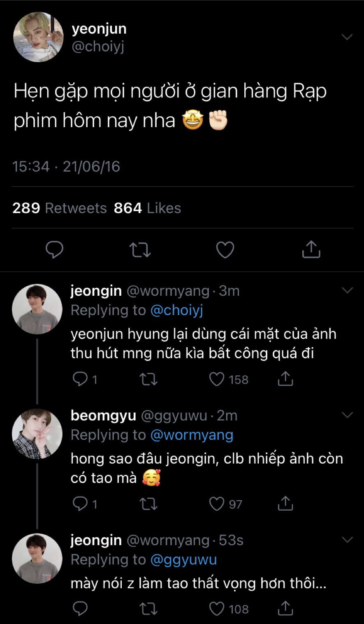364x624 pixels.
Task: Share yeonjun's main tweet
Action: (x=311, y=250)
